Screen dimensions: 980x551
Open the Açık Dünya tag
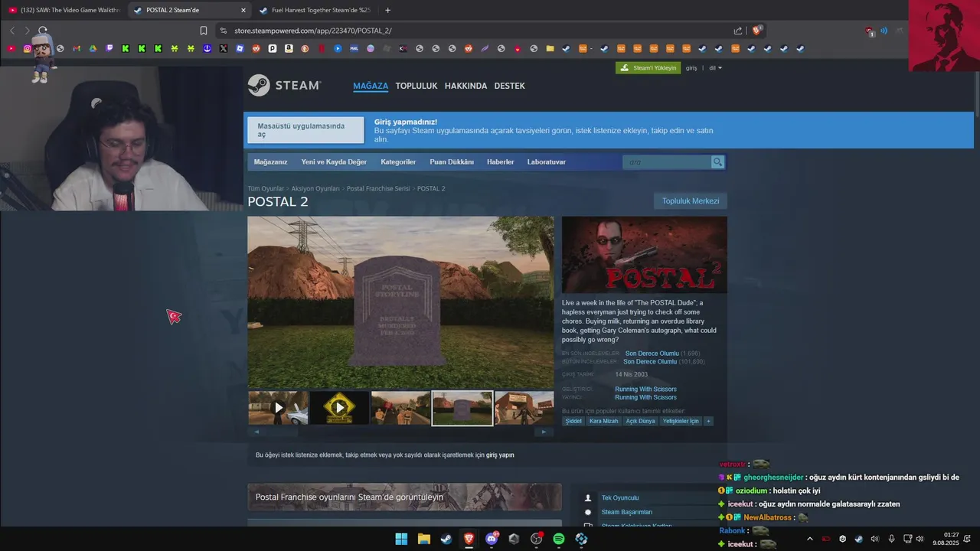[x=641, y=421]
